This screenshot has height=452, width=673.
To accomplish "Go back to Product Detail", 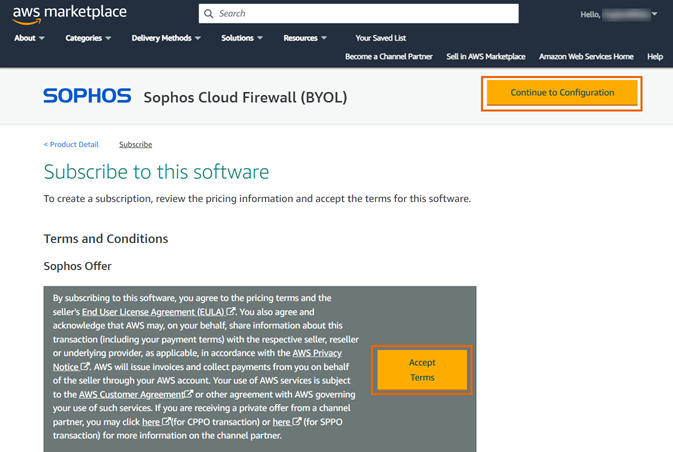I will click(73, 145).
